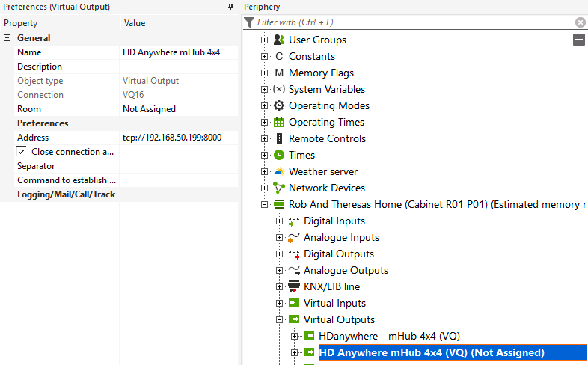Viewport: 588px width, 365px height.
Task: Click the Rob And Theresas Home Miniserver icon
Action: (279, 204)
